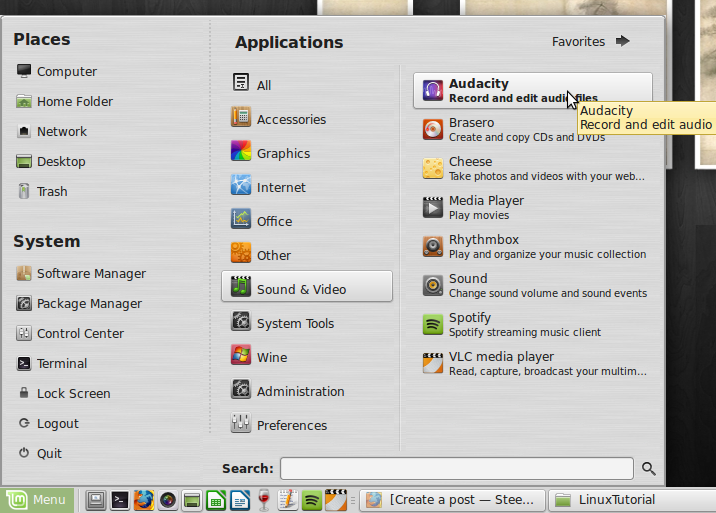Open Computer from Places
The image size is (716, 513).
(x=57, y=71)
